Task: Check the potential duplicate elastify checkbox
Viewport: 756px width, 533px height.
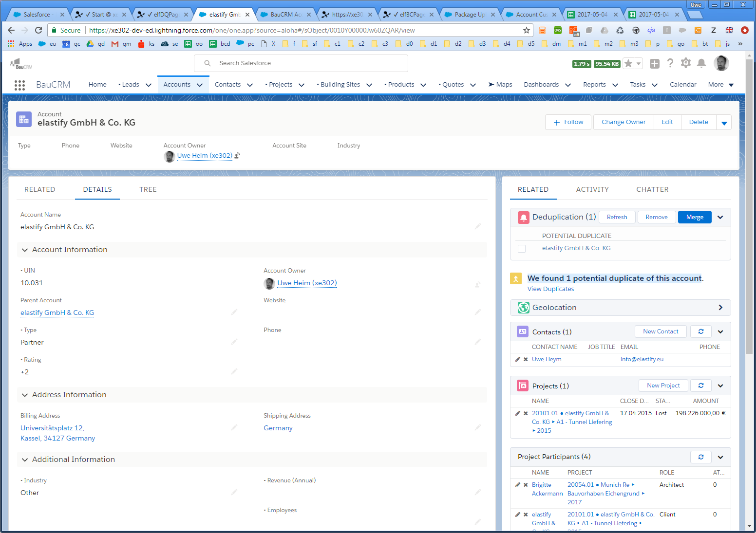Action: tap(522, 249)
